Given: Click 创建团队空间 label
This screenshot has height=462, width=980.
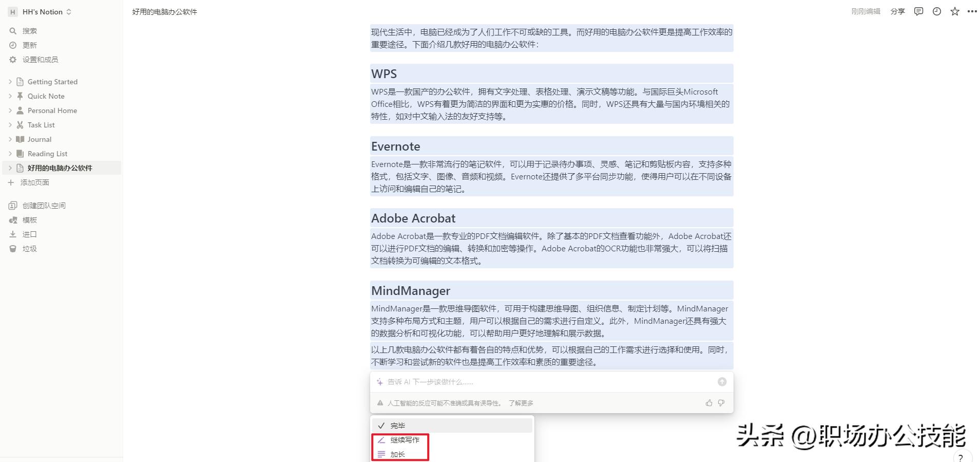Looking at the screenshot, I should (x=44, y=206).
